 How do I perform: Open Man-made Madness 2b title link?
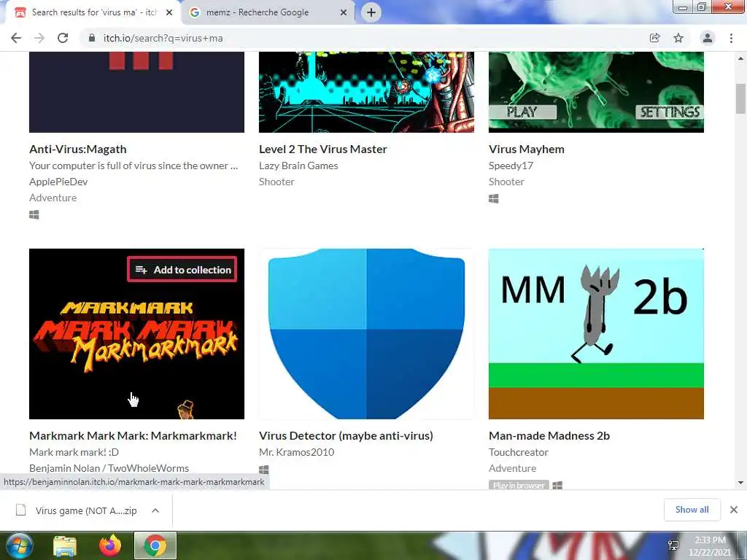pyautogui.click(x=549, y=436)
